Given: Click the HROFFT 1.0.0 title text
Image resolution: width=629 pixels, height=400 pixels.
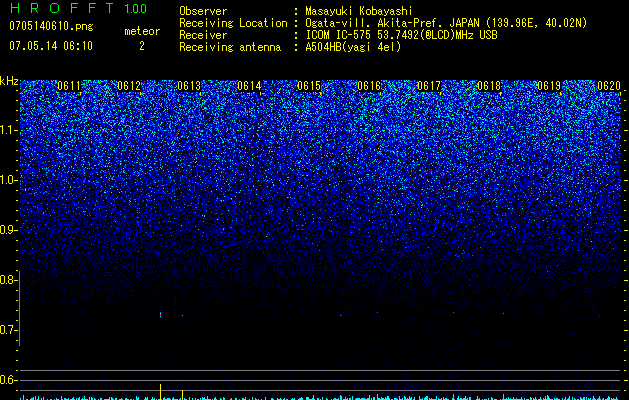Looking at the screenshot, I should click(x=78, y=8).
